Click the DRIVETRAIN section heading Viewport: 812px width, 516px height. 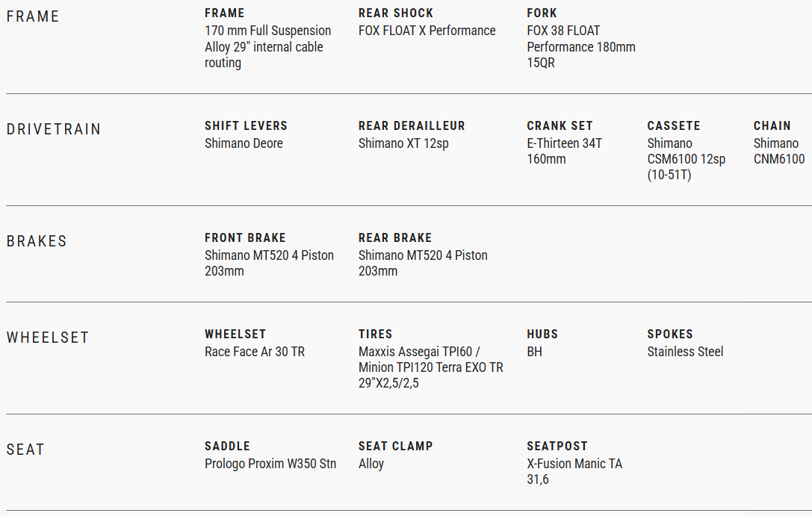click(54, 129)
